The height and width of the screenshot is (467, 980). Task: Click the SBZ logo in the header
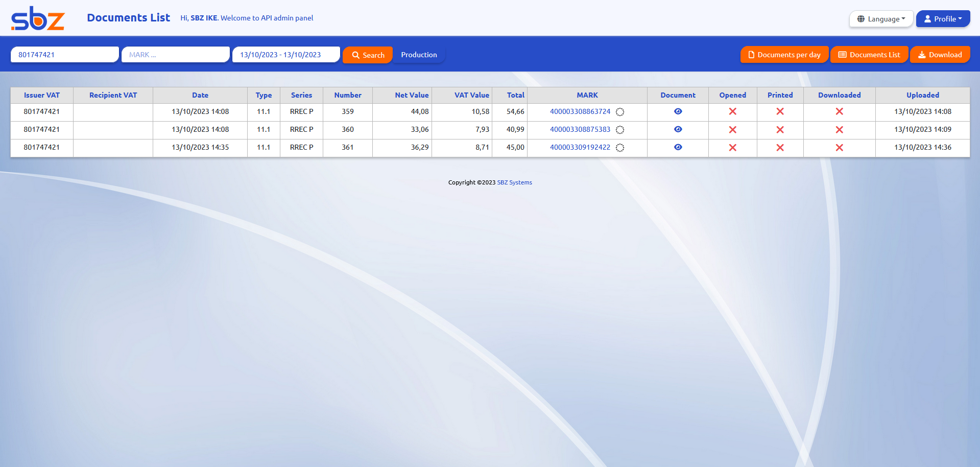(37, 18)
